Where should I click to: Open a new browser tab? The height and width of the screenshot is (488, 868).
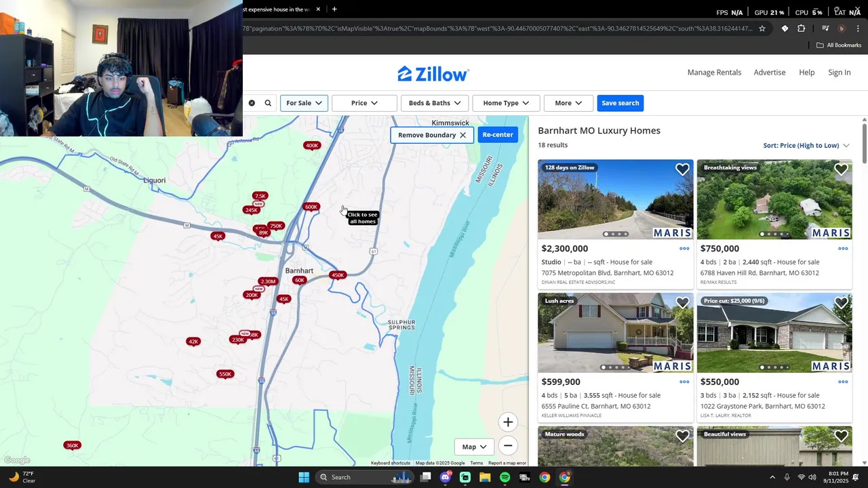point(334,9)
